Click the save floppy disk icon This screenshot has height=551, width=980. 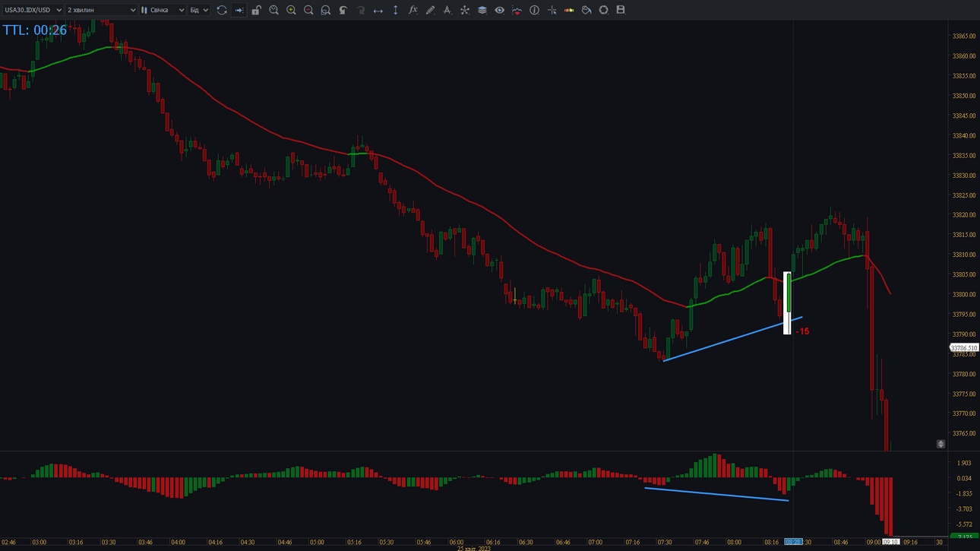(x=621, y=10)
